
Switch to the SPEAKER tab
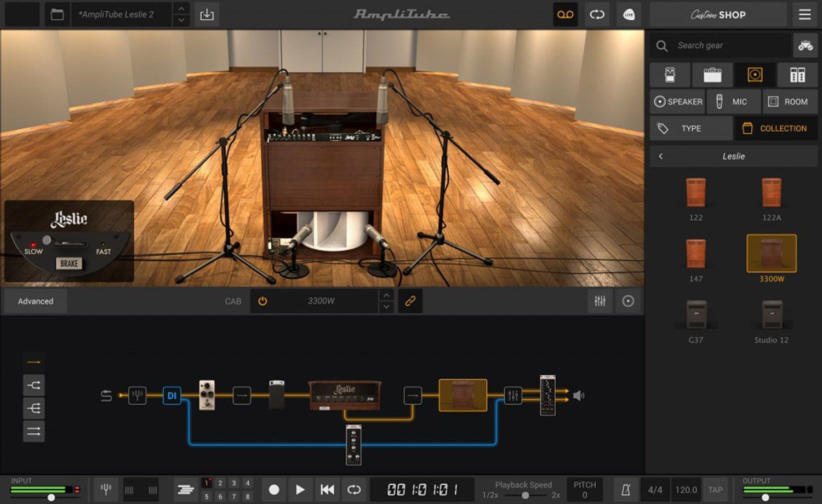[x=678, y=101]
